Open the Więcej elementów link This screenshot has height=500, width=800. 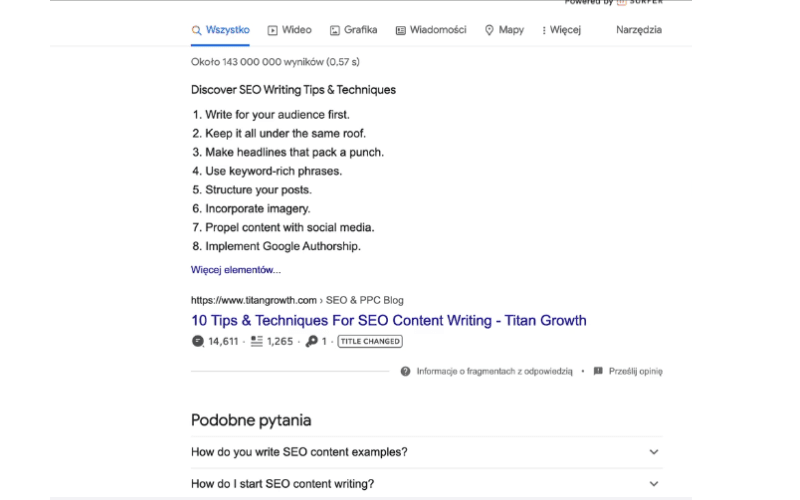click(236, 270)
